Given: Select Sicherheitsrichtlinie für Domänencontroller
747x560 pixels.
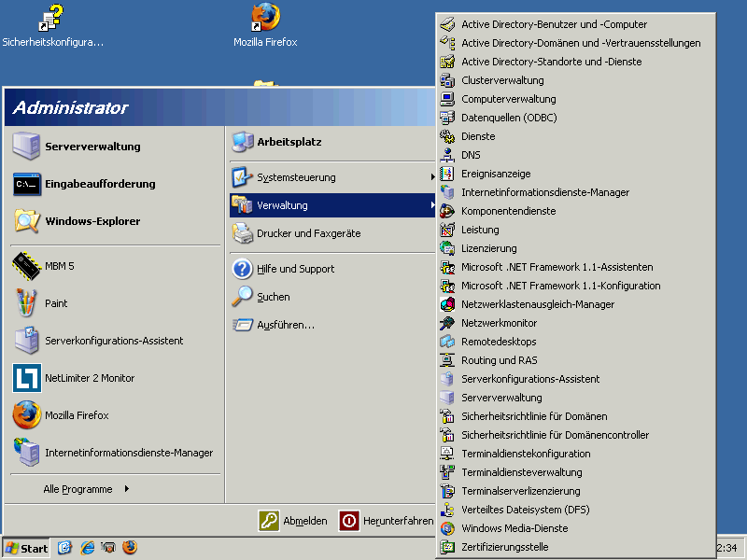Looking at the screenshot, I should pyautogui.click(x=575, y=435).
